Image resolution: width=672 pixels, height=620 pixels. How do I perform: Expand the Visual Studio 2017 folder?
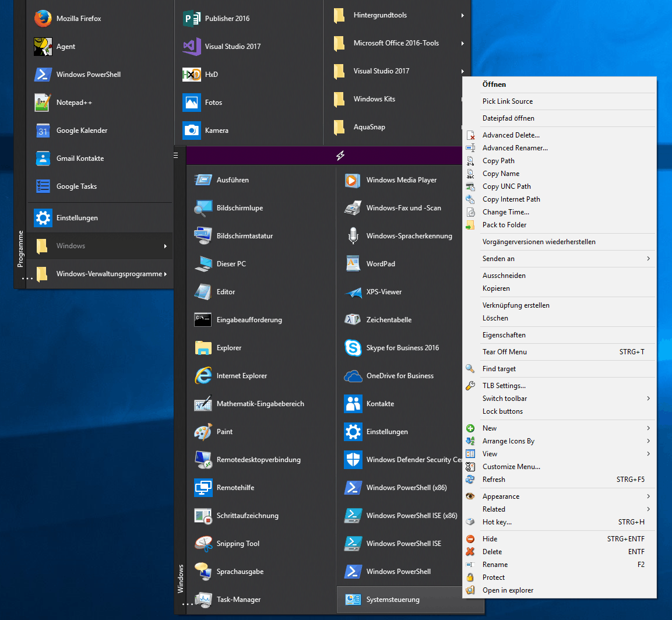click(397, 71)
